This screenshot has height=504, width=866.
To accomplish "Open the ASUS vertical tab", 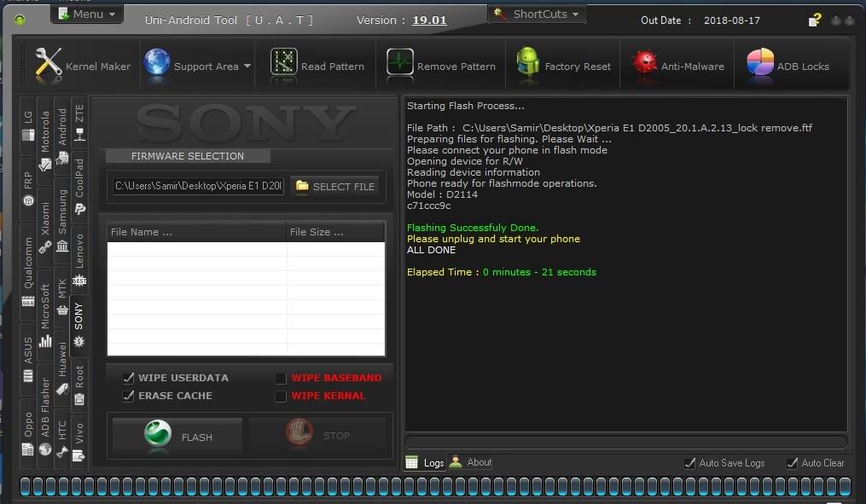I will coord(28,359).
